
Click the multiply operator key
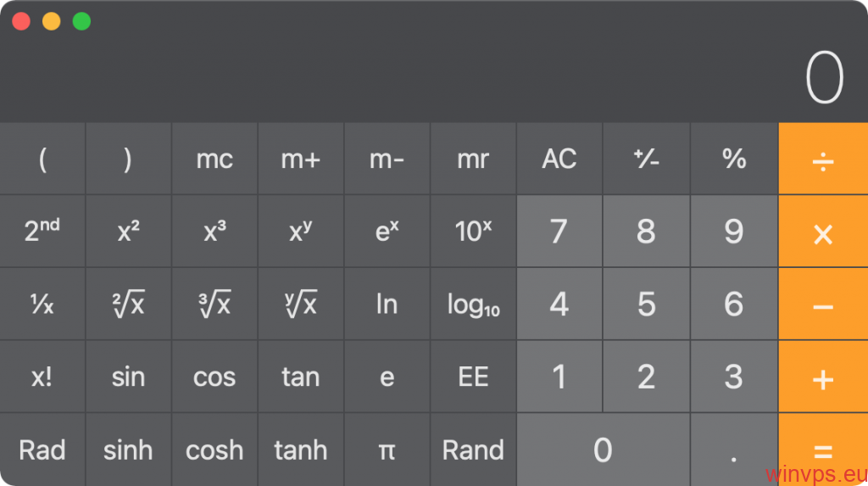(x=823, y=232)
